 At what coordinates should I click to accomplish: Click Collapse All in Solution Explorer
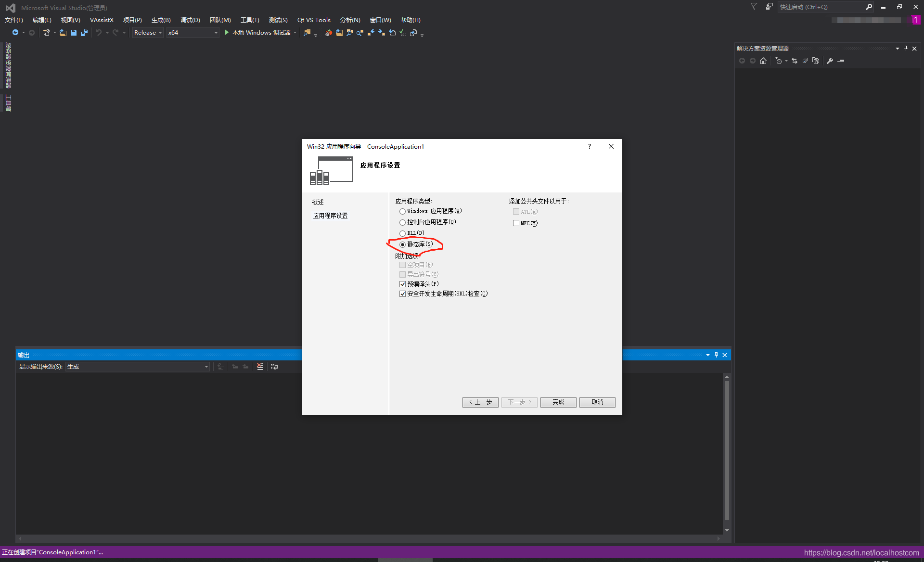click(805, 61)
